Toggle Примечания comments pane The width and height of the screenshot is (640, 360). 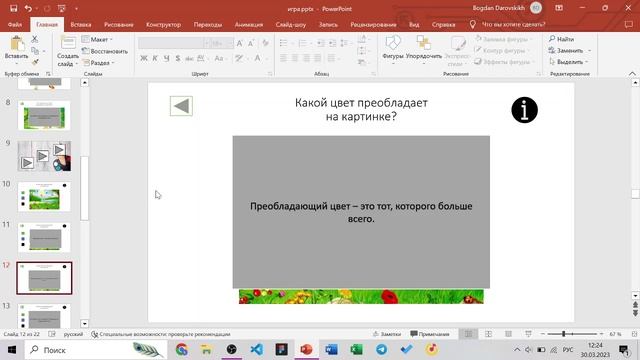coord(430,334)
